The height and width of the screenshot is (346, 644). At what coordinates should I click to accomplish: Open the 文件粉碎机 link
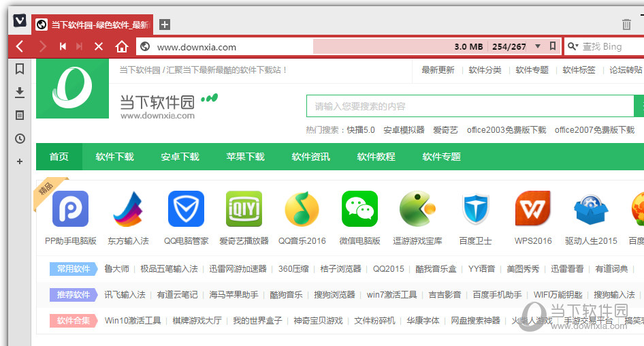point(374,321)
